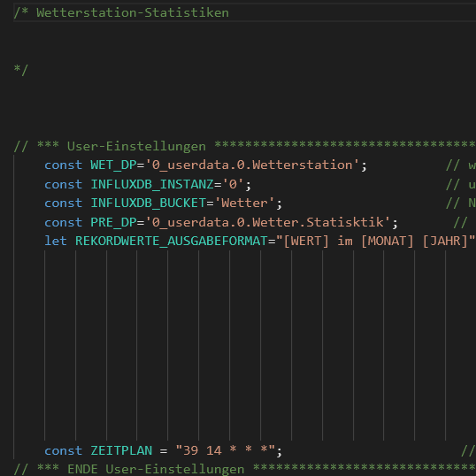The width and height of the screenshot is (476, 476).
Task: Click the '[WERT] im [MONAT] [JAHR]' string
Action: click(x=375, y=241)
